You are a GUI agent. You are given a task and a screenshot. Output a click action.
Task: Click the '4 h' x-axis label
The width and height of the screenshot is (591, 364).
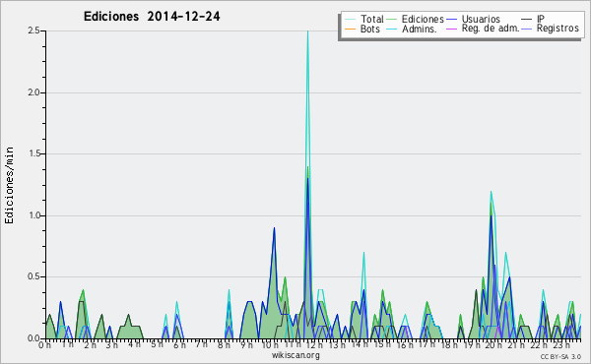134,344
